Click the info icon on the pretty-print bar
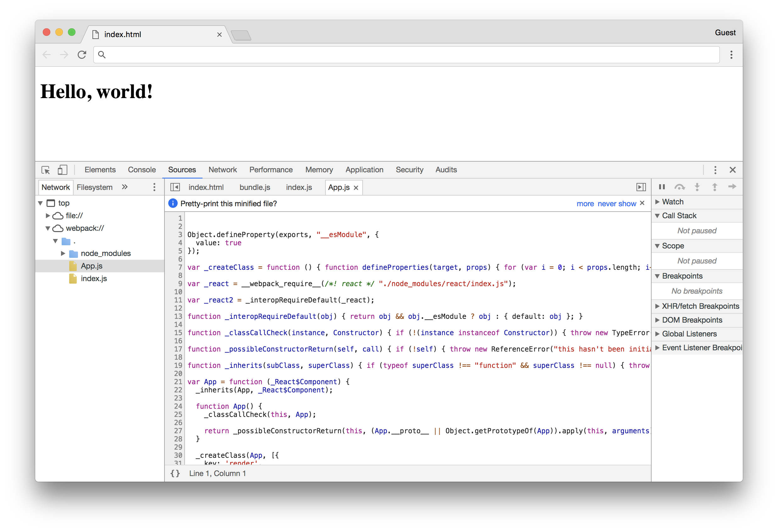Screen dimensions: 778x532 tap(173, 203)
